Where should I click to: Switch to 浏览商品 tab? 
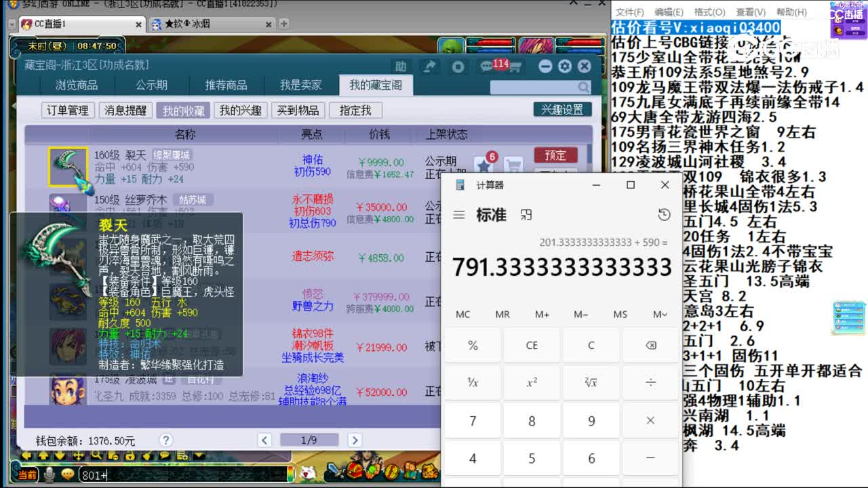pyautogui.click(x=77, y=85)
